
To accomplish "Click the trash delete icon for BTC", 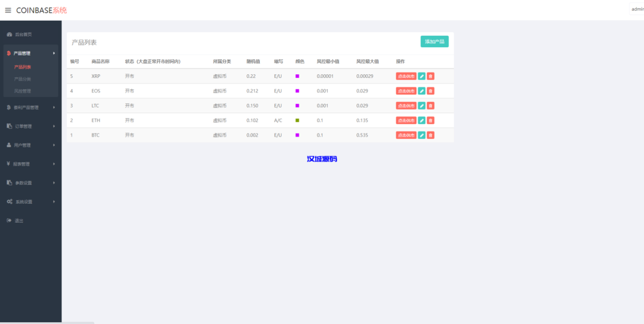I will [x=431, y=135].
